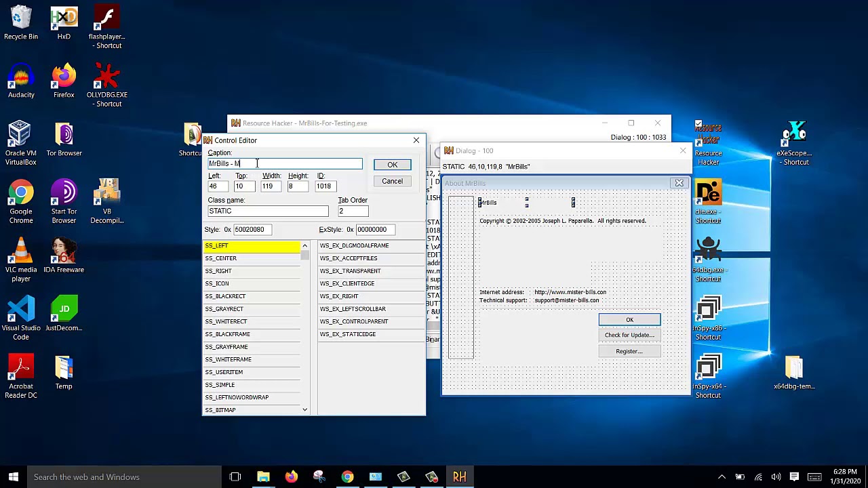Open VB Decompiler desktop icon
Image resolution: width=868 pixels, height=488 pixels.
tap(107, 202)
